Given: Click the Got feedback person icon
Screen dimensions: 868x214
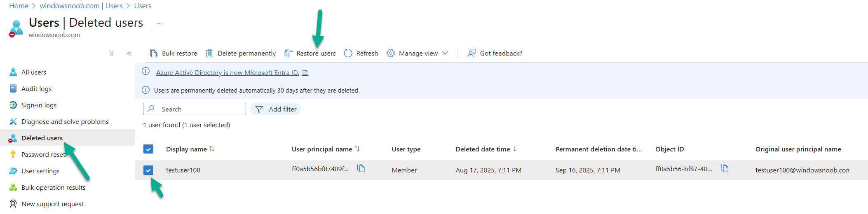Looking at the screenshot, I should [x=472, y=53].
